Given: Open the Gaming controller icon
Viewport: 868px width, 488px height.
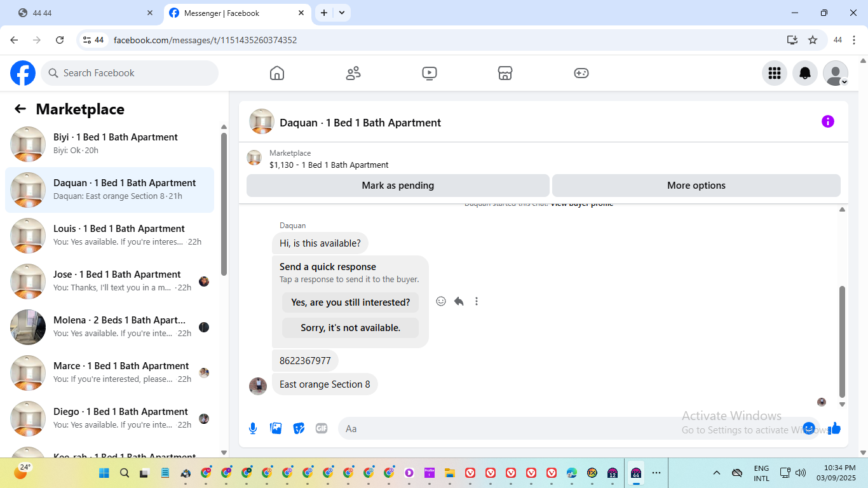Looking at the screenshot, I should coord(581,73).
